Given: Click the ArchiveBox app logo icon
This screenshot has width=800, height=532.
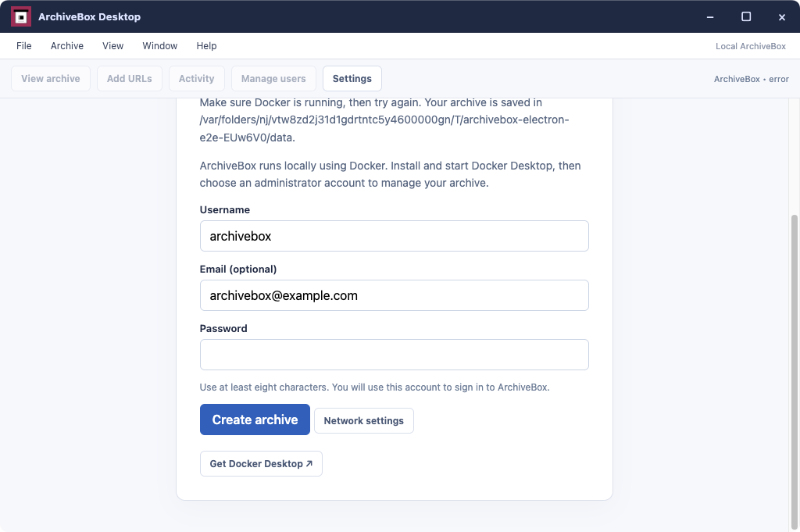Looking at the screenshot, I should click(21, 17).
